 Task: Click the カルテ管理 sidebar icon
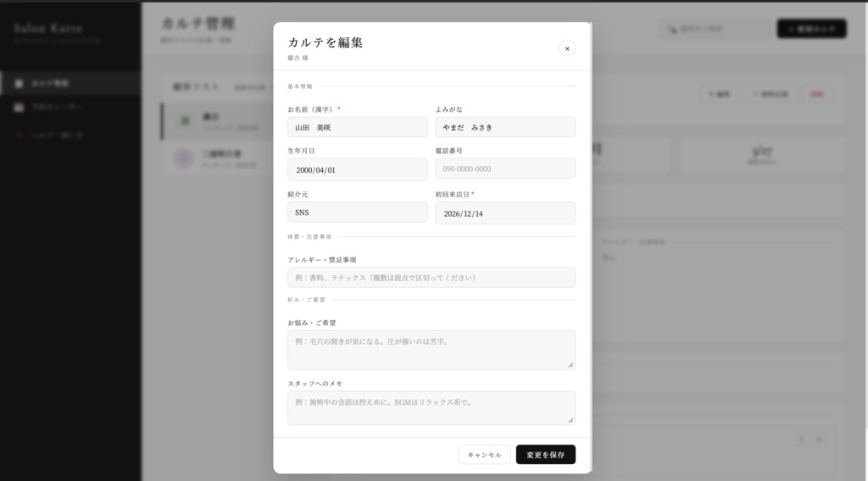[x=19, y=83]
